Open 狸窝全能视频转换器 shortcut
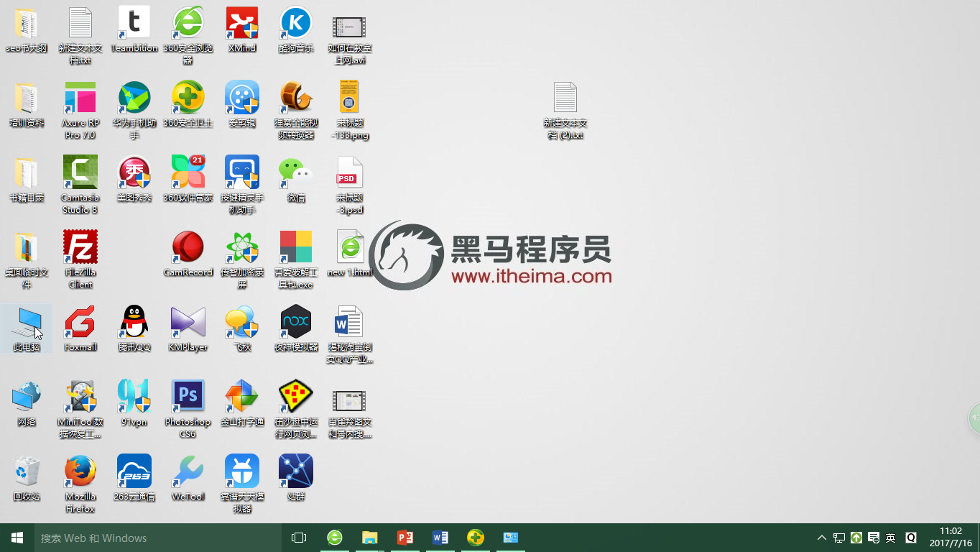The width and height of the screenshot is (980, 552). 296,110
